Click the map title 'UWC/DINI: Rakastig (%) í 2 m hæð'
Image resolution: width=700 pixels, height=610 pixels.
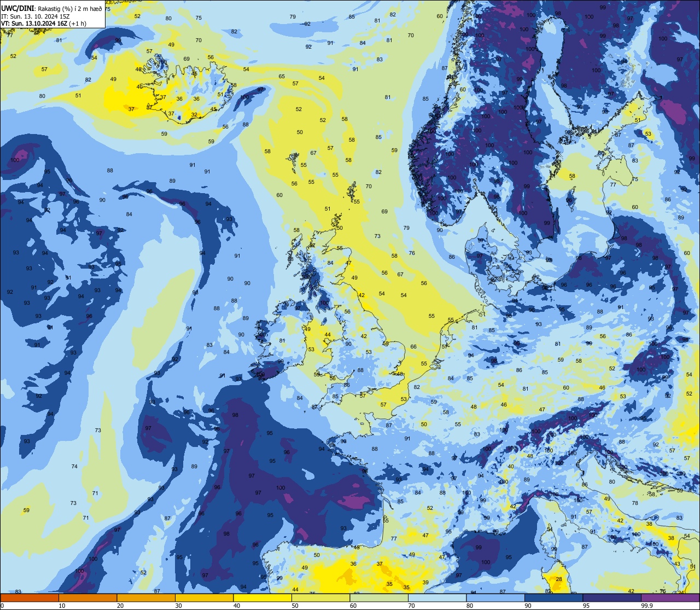(51, 9)
